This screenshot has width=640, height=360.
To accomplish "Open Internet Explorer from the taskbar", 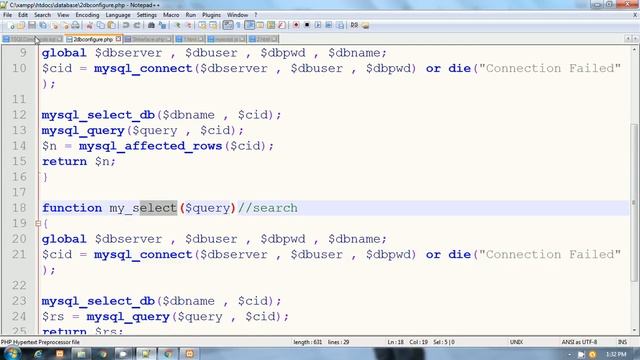I will pos(38,354).
